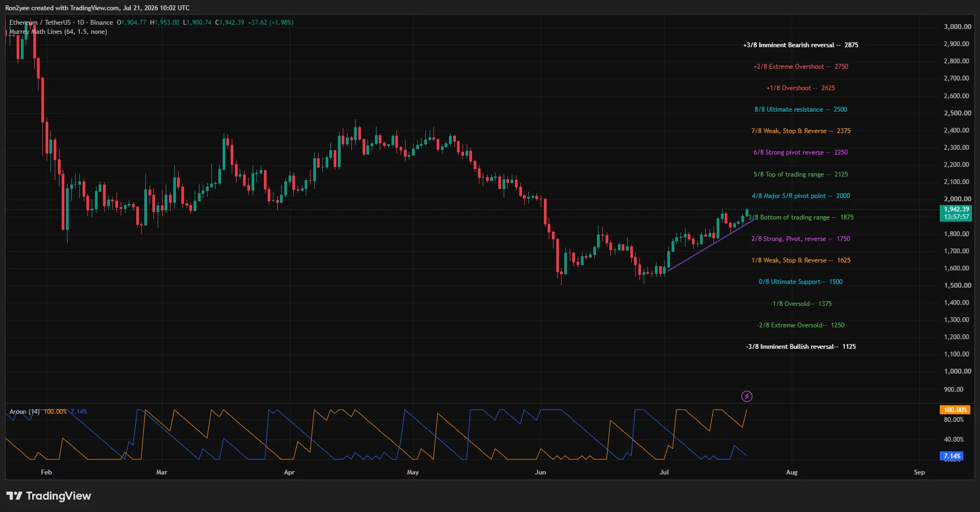Click the 6/8 Strong pivot reverse 2250 label
Screen dimensions: 980x512
(x=800, y=152)
